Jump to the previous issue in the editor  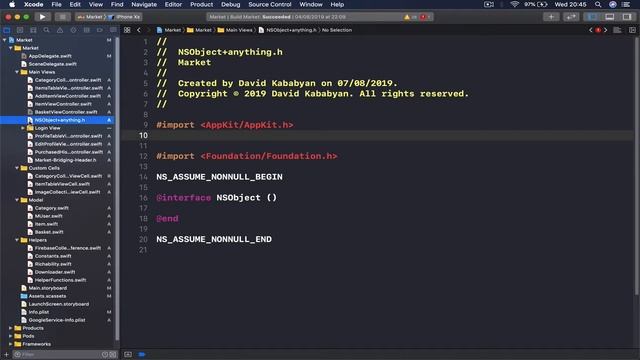[591, 30]
